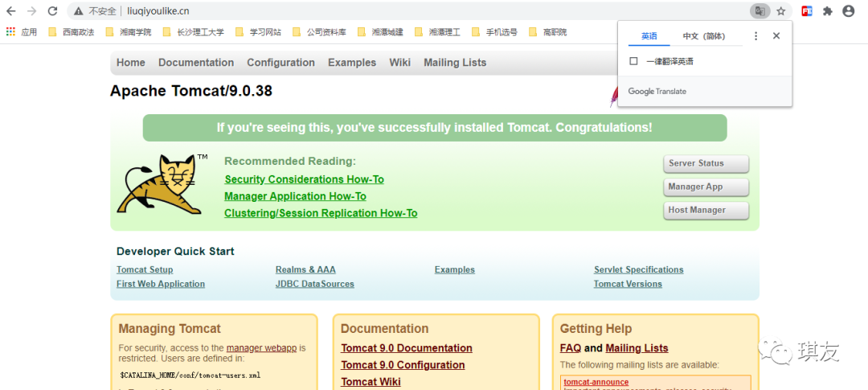This screenshot has width=868, height=390.
Task: Close the Google Translate popup
Action: pos(776,36)
